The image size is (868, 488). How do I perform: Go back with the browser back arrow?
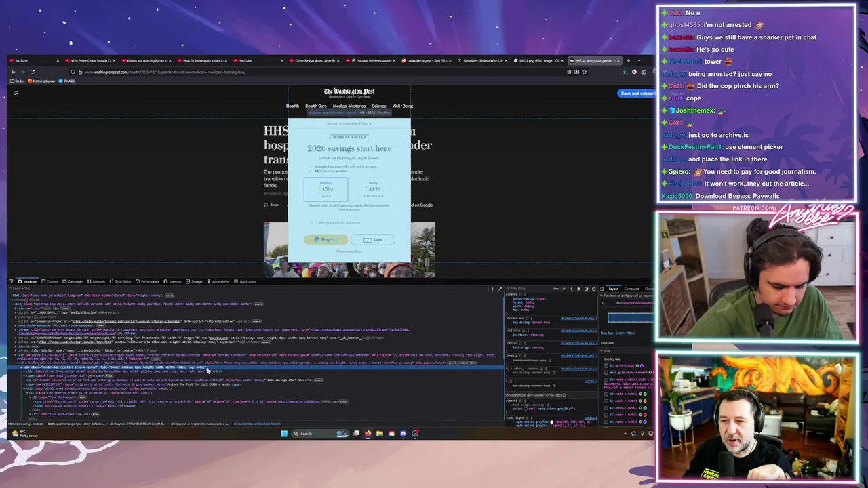pos(13,72)
